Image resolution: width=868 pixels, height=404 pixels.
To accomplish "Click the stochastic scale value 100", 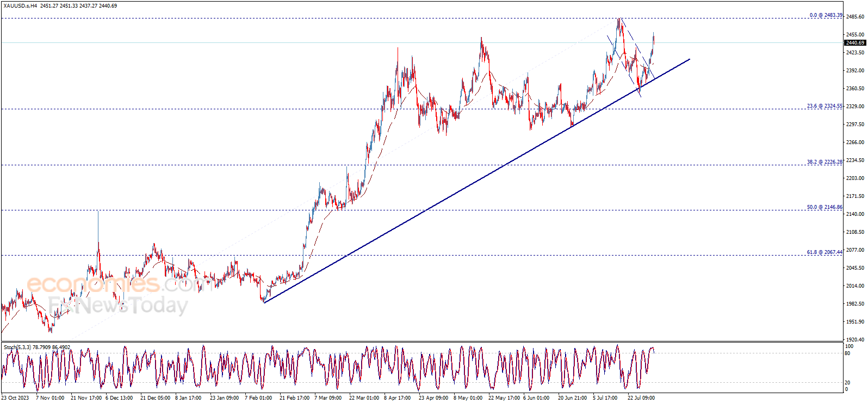I will click(x=849, y=346).
